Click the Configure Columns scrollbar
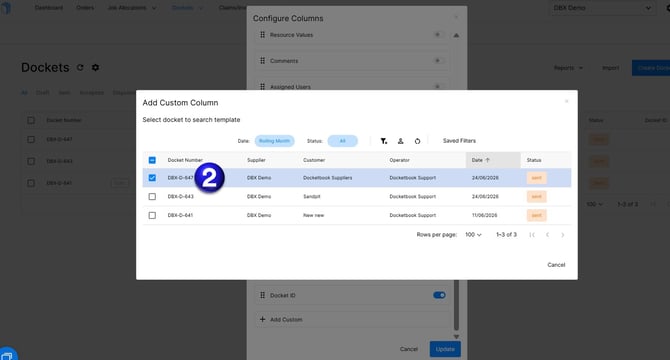This screenshot has width=670, height=360. (x=456, y=305)
